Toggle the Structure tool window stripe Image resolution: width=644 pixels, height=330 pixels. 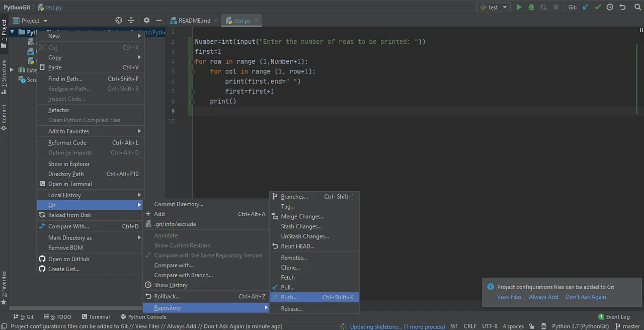(4, 77)
